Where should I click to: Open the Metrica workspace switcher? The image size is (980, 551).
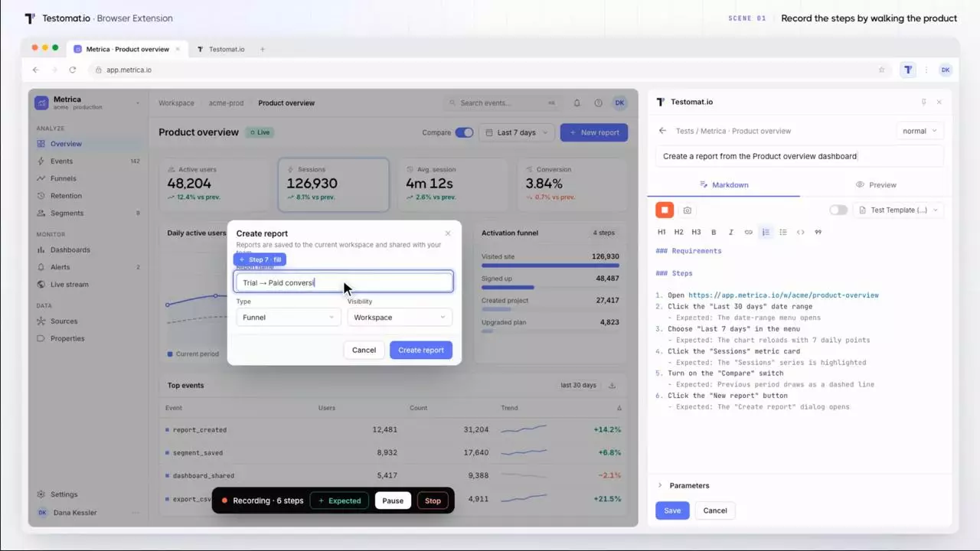tap(88, 103)
